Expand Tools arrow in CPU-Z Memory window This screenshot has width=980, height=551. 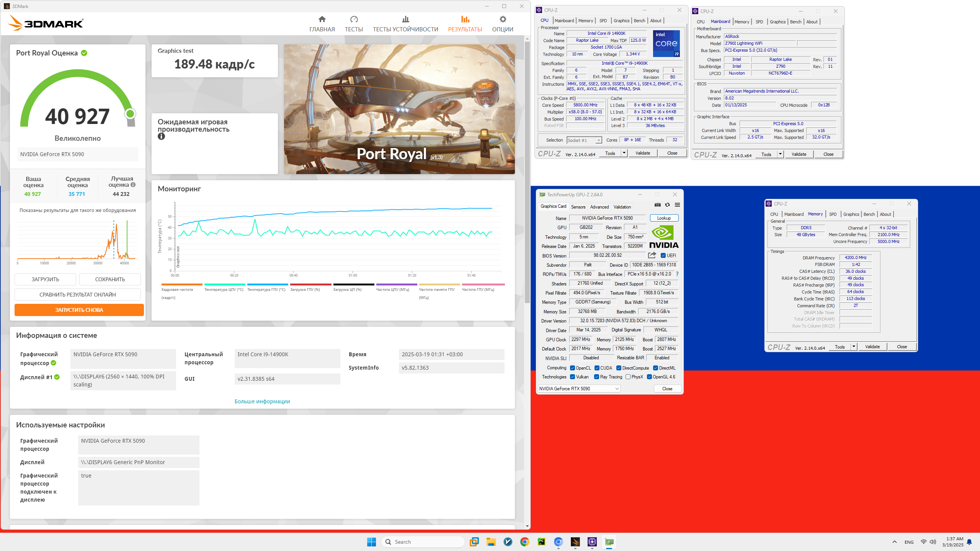(854, 347)
